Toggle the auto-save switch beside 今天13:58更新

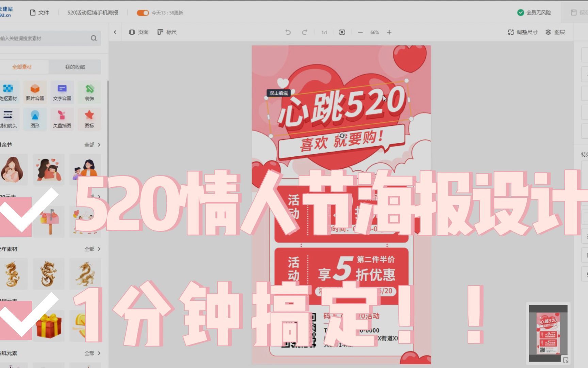[143, 13]
